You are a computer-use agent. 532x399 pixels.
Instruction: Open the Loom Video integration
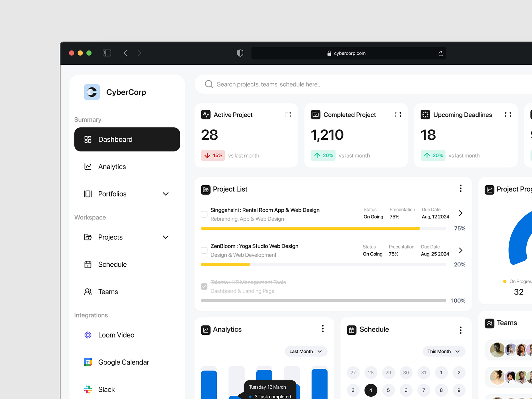[x=116, y=335]
